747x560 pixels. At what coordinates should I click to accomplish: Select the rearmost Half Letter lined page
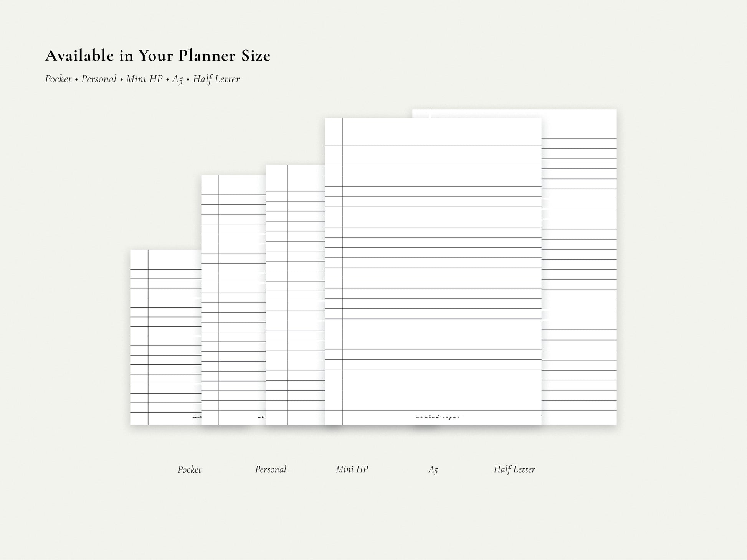point(580,268)
